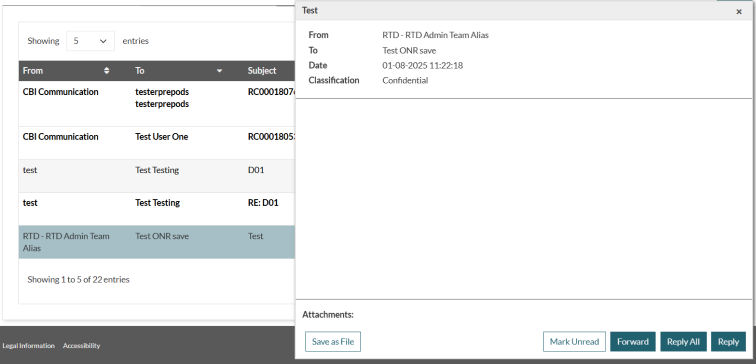Click the From value in message header

click(x=435, y=35)
